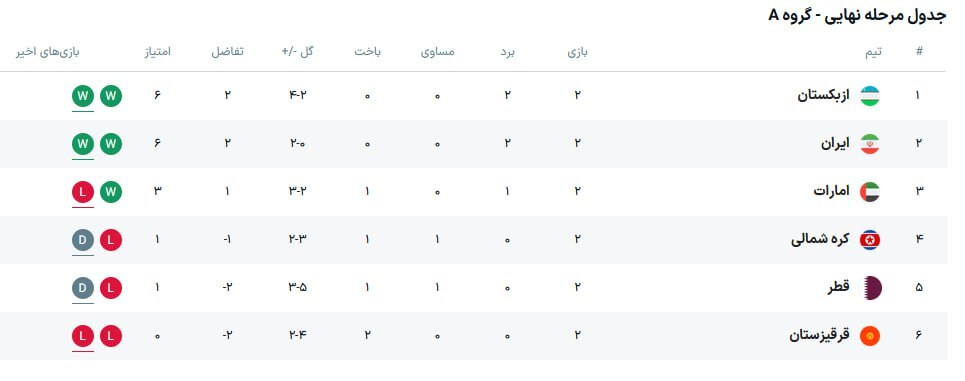This screenshot has height=381, width=965.
Task: Open the کره شمالی team link
Action: (x=820, y=240)
